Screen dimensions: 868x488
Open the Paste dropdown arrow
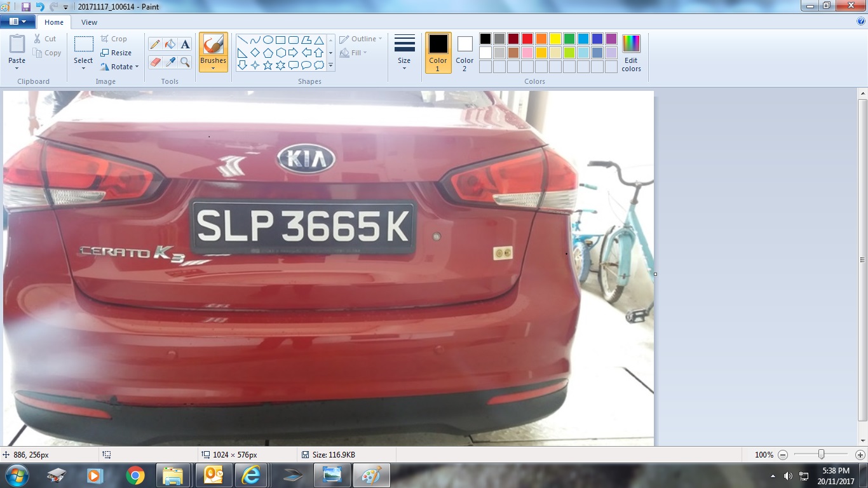pos(17,69)
